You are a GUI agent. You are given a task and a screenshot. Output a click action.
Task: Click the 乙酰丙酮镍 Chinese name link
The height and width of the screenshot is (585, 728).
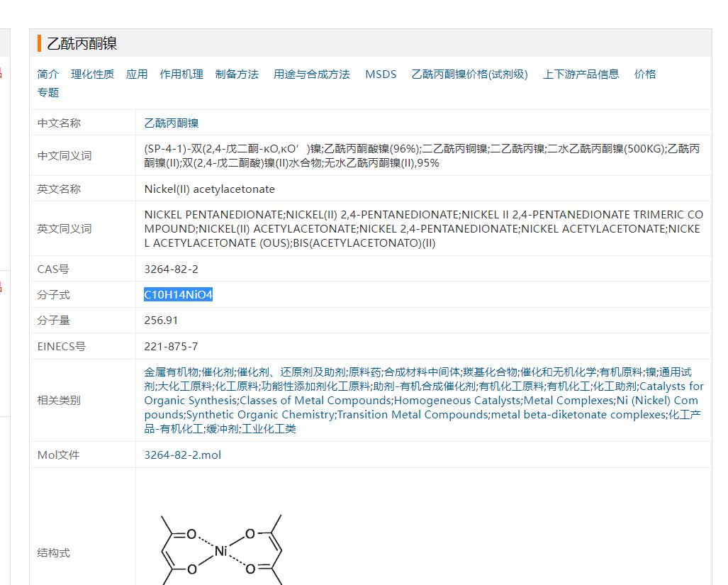[x=172, y=123]
